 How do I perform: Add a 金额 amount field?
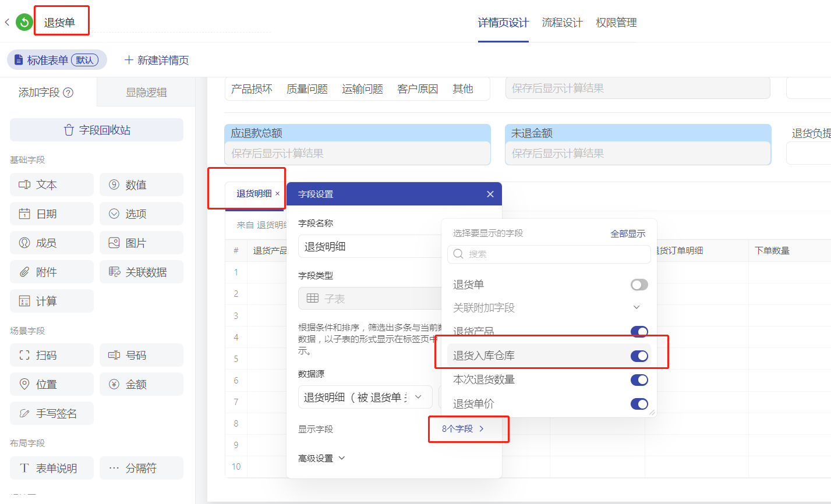click(142, 384)
